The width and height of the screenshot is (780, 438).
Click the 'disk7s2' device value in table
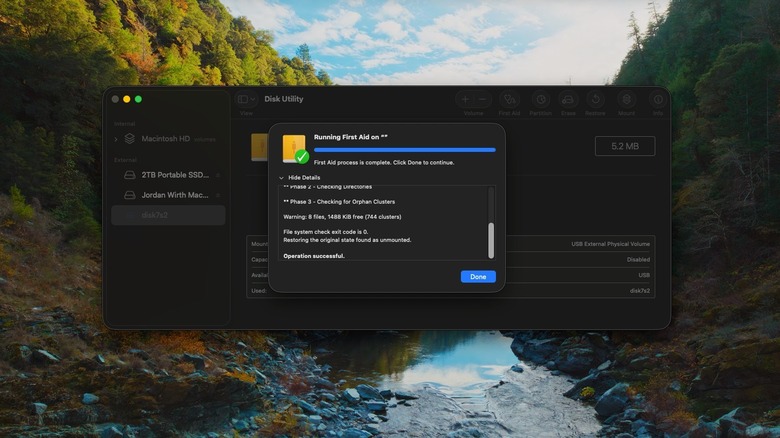pos(640,291)
